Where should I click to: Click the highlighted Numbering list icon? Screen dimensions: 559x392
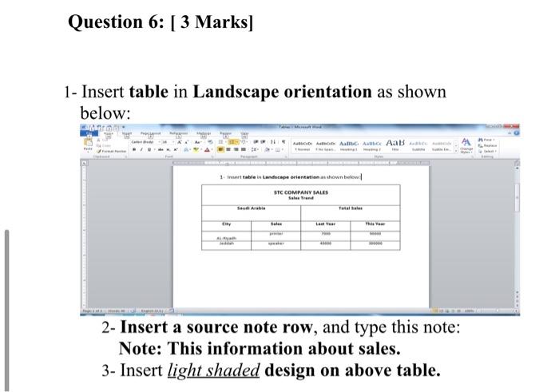tap(232, 142)
